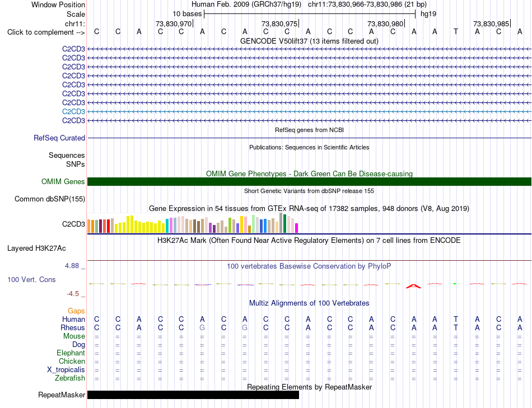Click the 73,830,985 position marker
532x408 pixels.
tap(492, 24)
